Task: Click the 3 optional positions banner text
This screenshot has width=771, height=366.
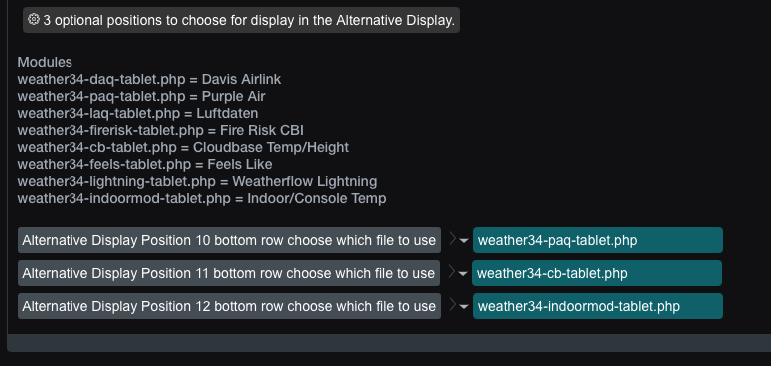Action: pyautogui.click(x=249, y=20)
